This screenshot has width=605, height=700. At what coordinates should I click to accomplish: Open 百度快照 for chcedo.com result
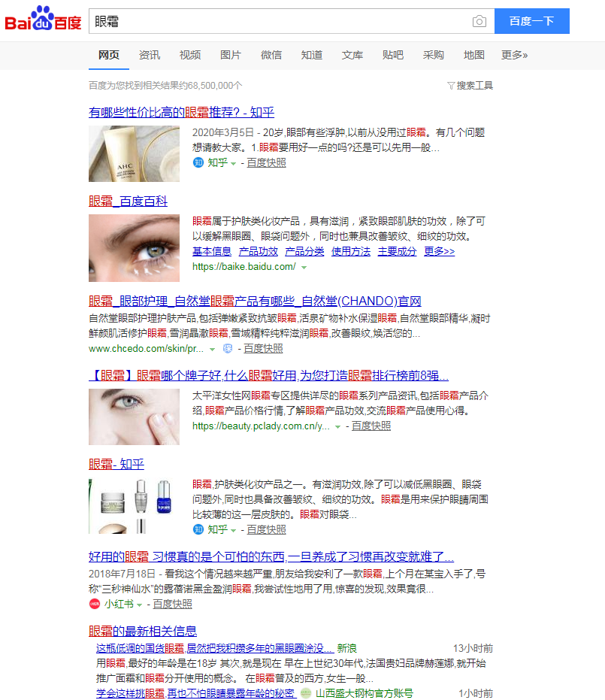(263, 349)
